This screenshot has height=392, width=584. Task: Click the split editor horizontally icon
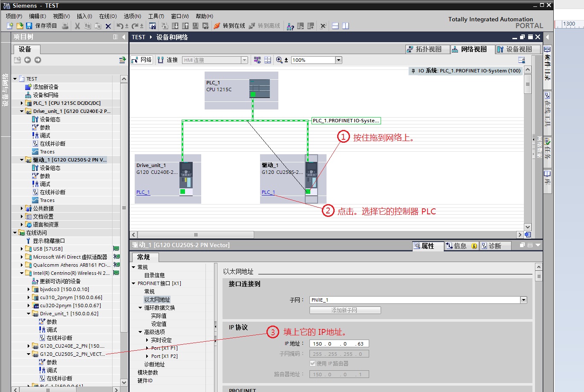tap(335, 26)
